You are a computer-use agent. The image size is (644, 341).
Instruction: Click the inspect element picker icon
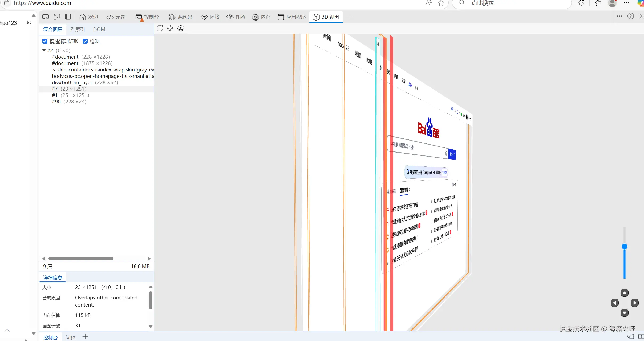click(x=46, y=17)
